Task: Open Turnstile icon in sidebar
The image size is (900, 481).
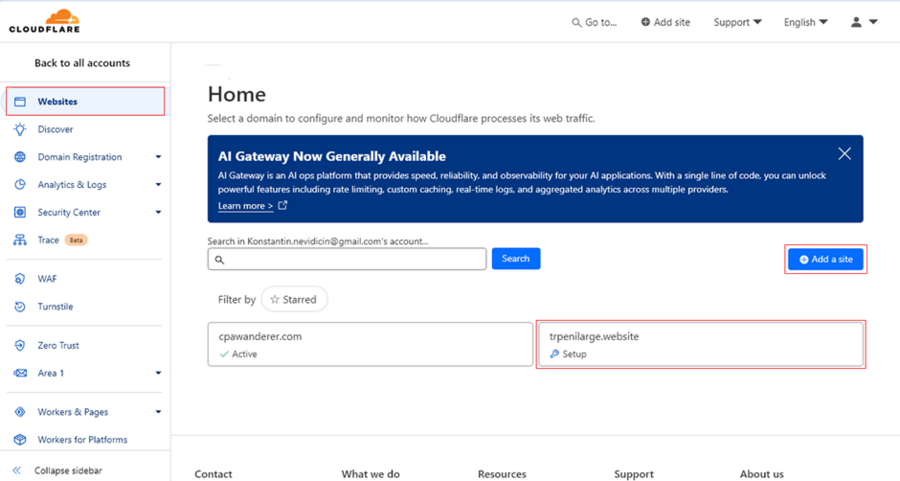Action: [20, 307]
